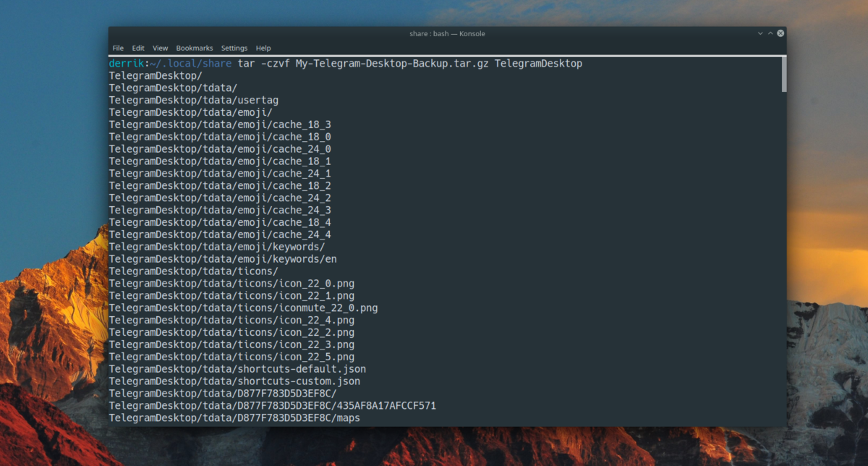The image size is (868, 466).
Task: Open the View menu
Action: (x=161, y=48)
